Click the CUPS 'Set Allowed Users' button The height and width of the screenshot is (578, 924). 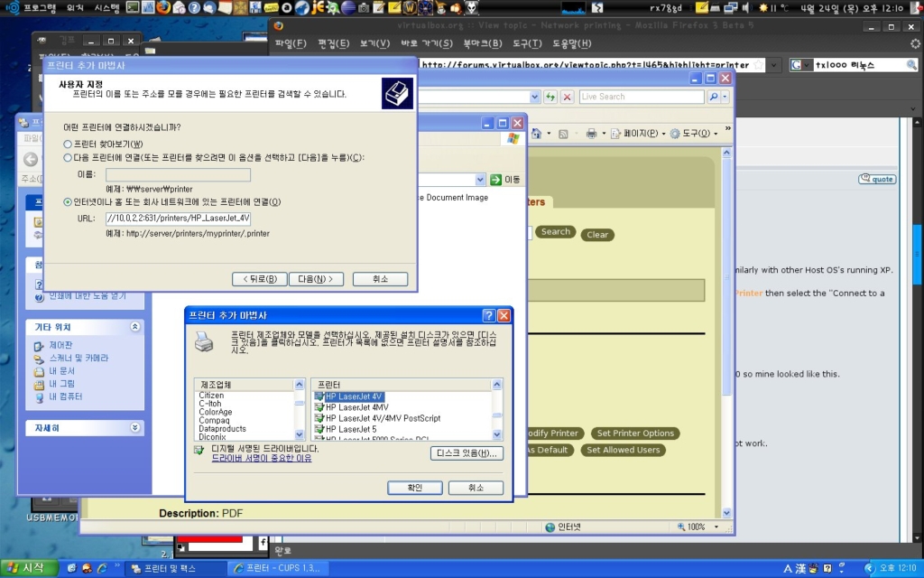pyautogui.click(x=623, y=450)
